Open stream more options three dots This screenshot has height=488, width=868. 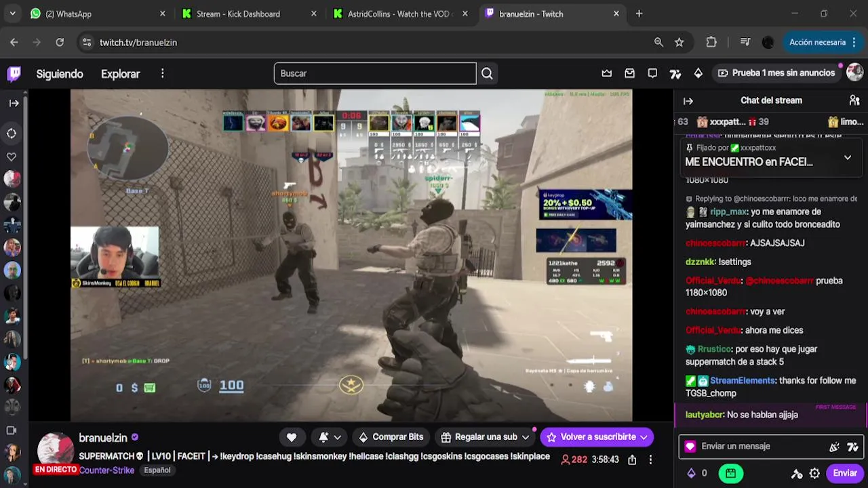coord(650,460)
